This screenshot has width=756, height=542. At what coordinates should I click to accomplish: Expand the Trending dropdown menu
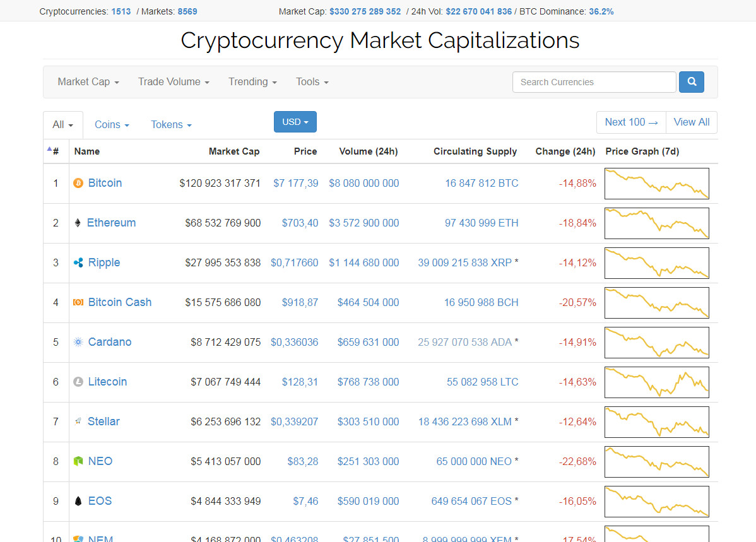(x=252, y=82)
